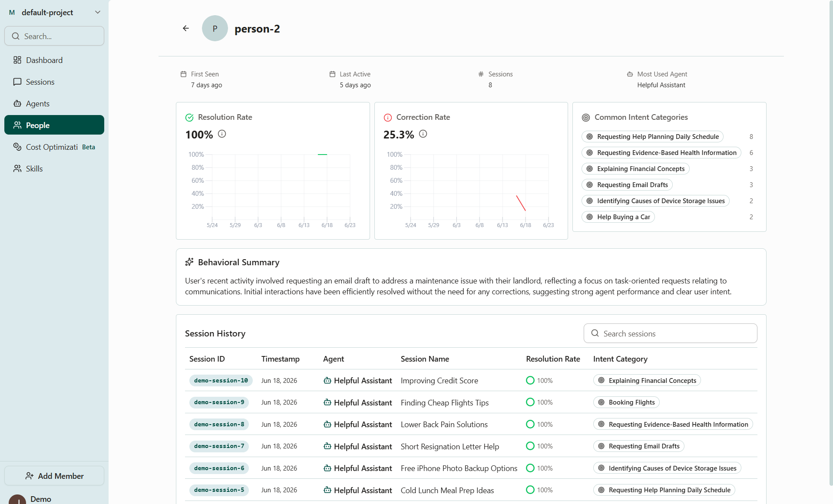Click the Add Member button
Image resolution: width=833 pixels, height=504 pixels.
[x=54, y=476]
